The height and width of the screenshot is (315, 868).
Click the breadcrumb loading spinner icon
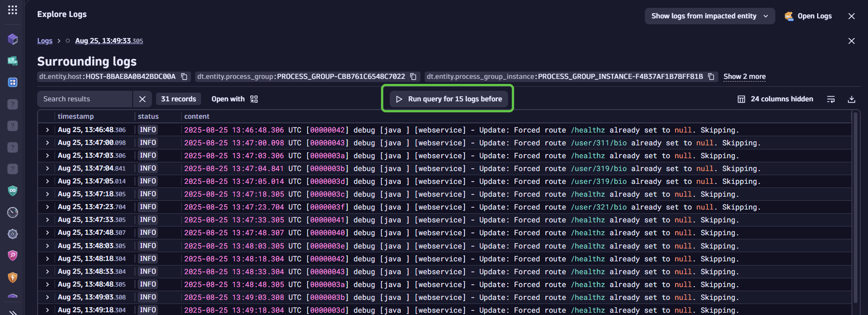(x=67, y=41)
